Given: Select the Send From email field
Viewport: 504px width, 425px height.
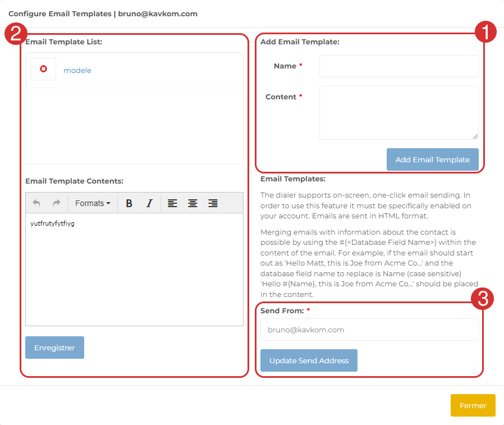Looking at the screenshot, I should point(369,330).
